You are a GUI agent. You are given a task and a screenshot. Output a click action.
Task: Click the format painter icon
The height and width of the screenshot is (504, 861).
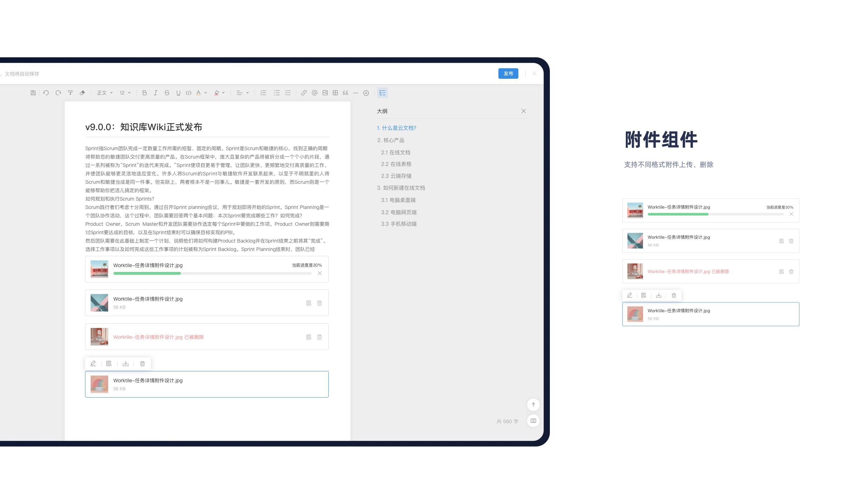[70, 93]
